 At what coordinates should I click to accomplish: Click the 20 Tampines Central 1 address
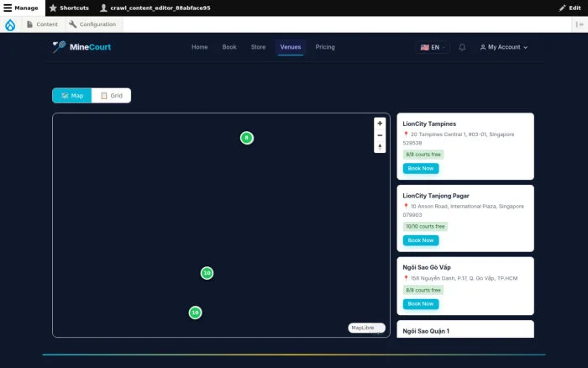pyautogui.click(x=459, y=139)
